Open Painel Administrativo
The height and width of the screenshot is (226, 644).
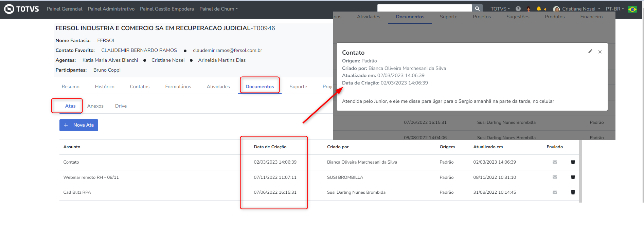coord(111,9)
